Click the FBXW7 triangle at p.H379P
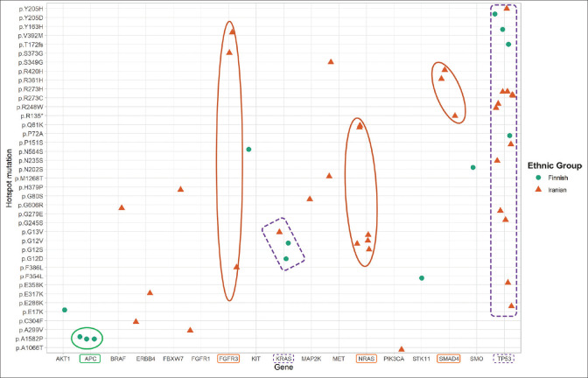 tap(180, 189)
